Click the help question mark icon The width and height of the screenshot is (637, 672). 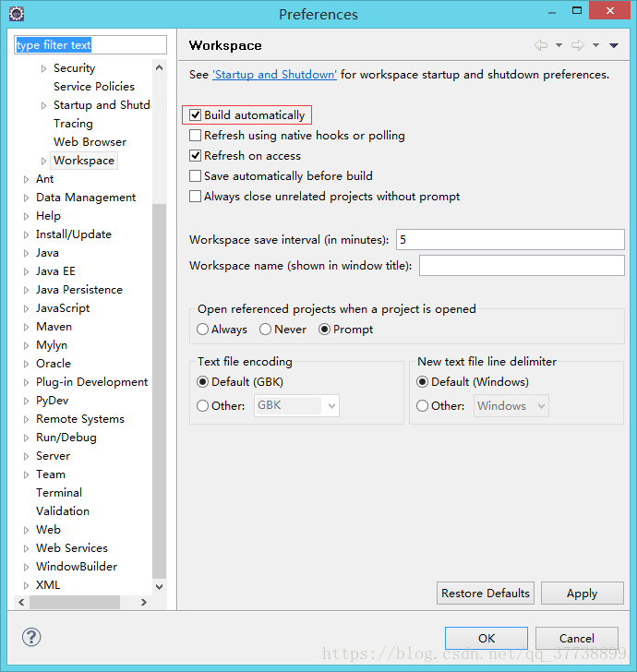pyautogui.click(x=31, y=637)
